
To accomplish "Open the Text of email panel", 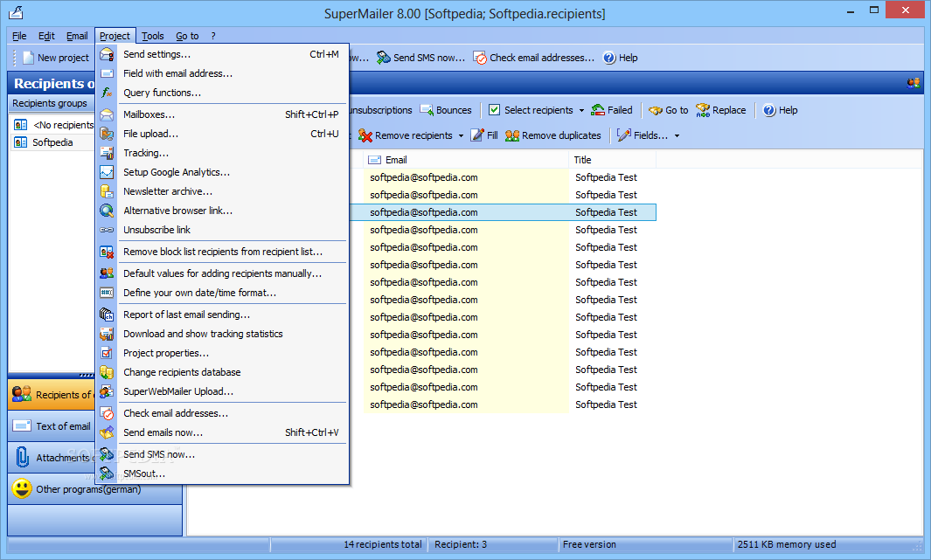I will pos(52,426).
